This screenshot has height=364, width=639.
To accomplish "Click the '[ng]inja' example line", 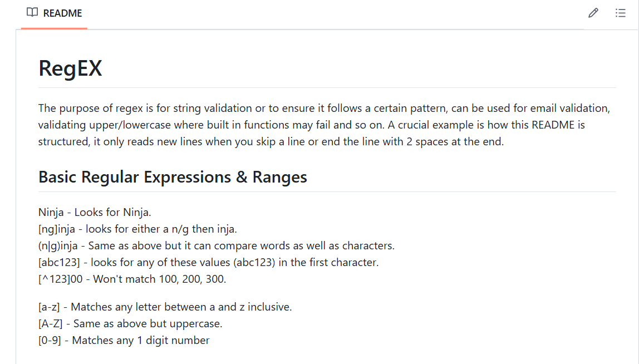I will coord(137,229).
